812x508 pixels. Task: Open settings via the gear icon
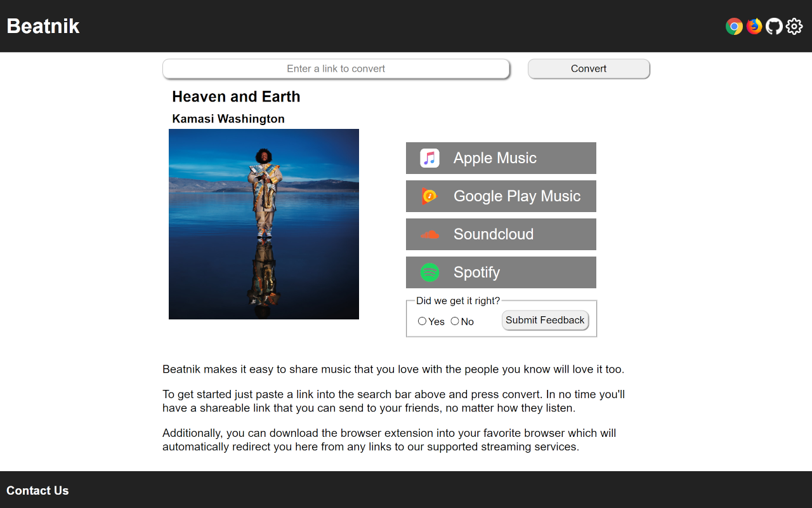coord(794,26)
